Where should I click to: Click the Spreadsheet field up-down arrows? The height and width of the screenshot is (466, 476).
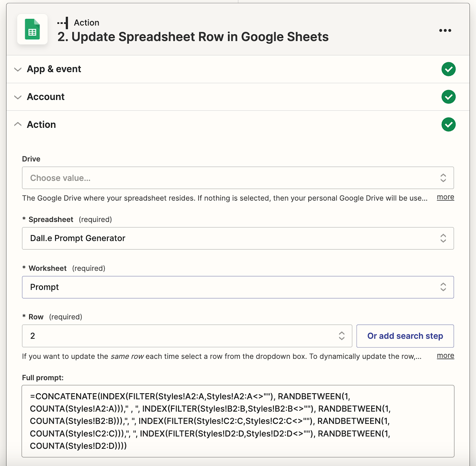pyautogui.click(x=443, y=238)
